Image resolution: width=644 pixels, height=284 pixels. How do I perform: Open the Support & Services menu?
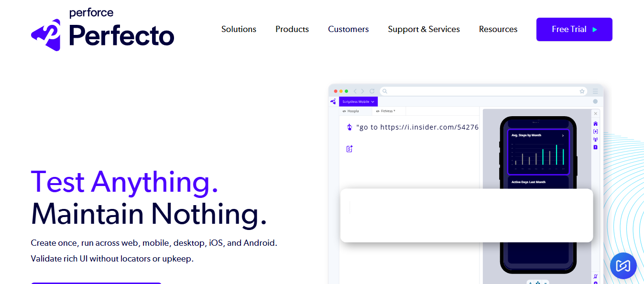pyautogui.click(x=424, y=29)
